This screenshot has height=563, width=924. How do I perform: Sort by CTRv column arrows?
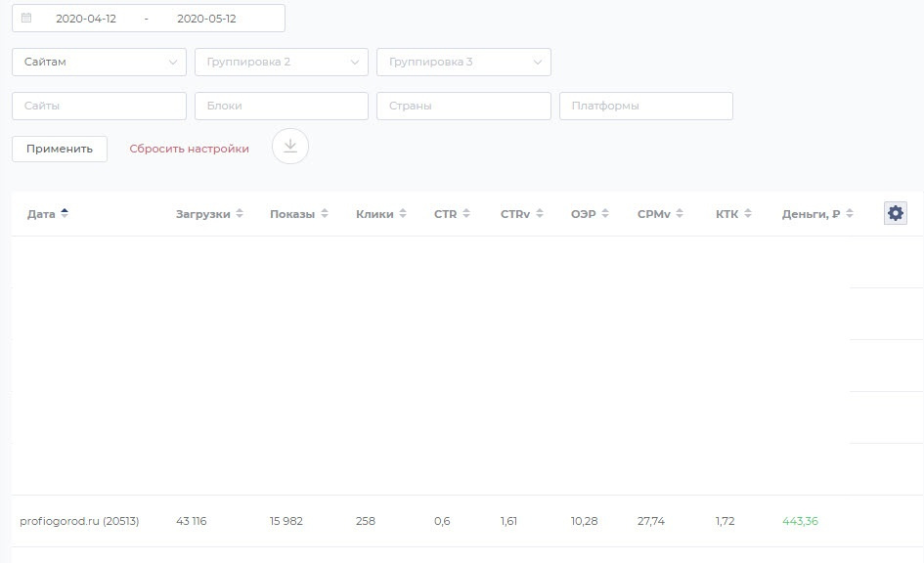(x=539, y=213)
